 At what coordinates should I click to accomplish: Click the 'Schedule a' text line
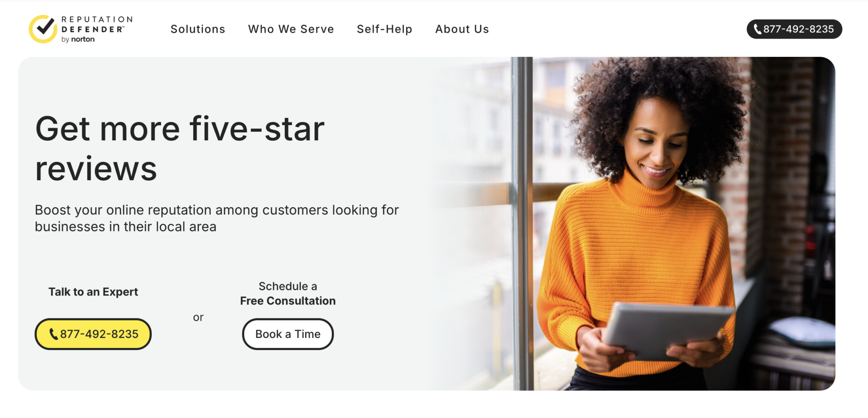click(288, 286)
